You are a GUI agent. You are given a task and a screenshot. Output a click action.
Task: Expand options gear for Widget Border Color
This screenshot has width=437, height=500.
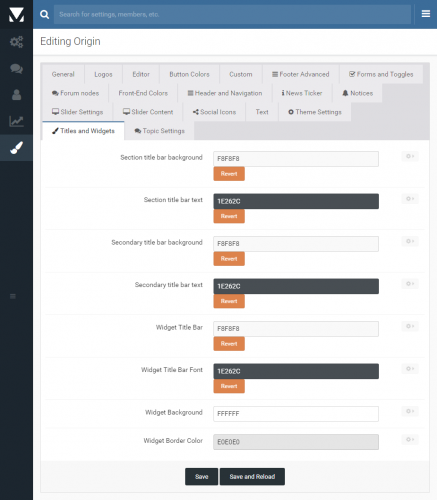click(410, 439)
